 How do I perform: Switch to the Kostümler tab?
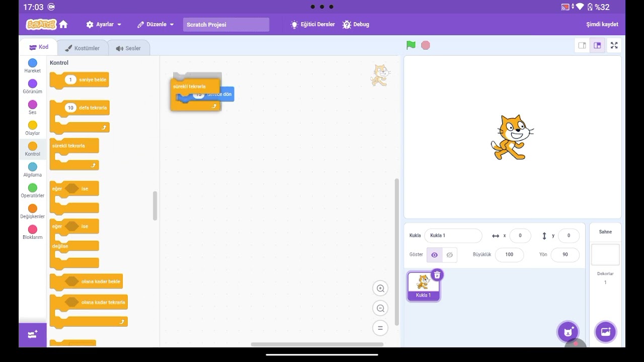(82, 48)
